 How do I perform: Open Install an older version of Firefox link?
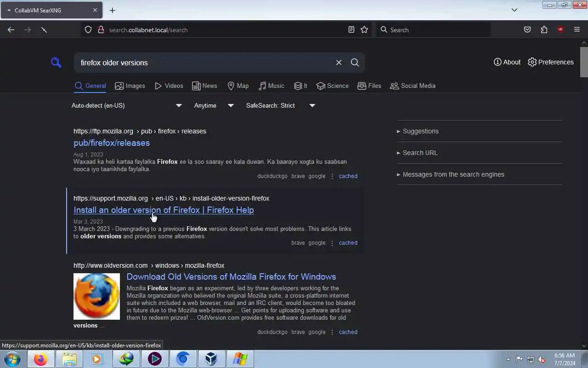click(x=164, y=210)
